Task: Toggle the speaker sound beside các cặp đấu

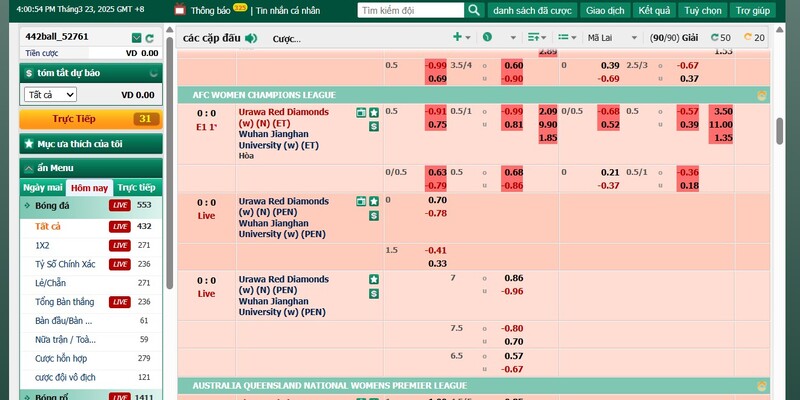Action: point(251,38)
